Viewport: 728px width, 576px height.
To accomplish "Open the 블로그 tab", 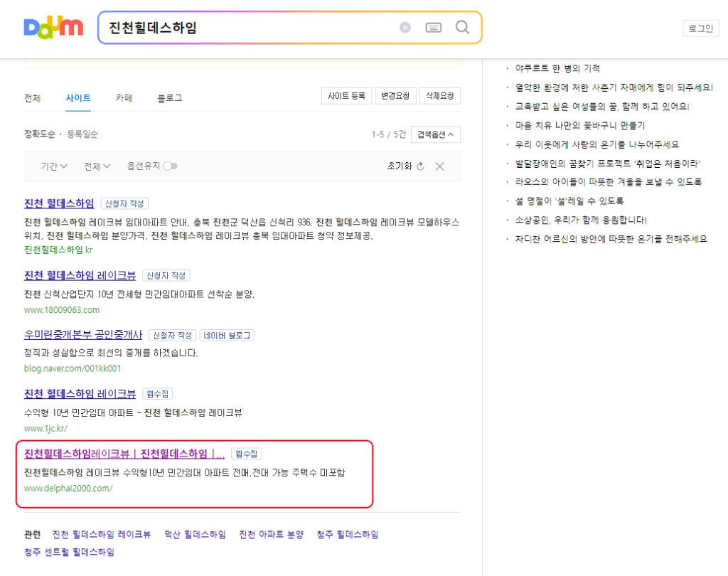I will pyautogui.click(x=170, y=98).
